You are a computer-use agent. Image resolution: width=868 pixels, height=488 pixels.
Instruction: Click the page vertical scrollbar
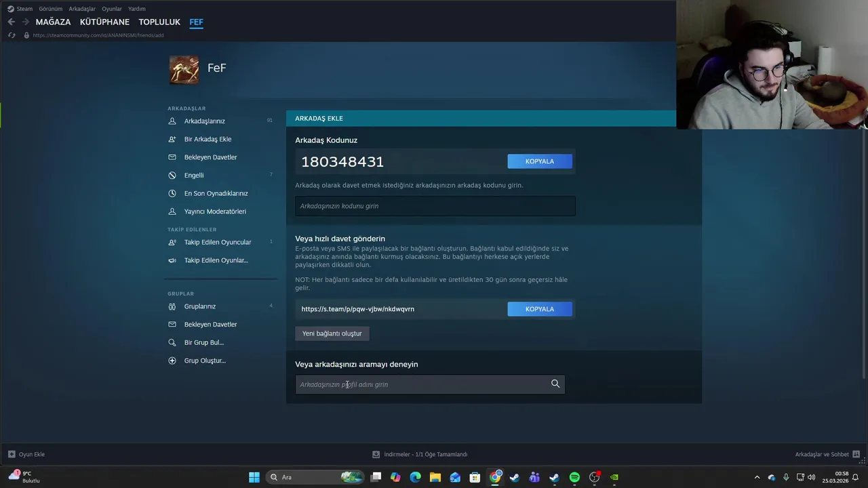point(863,255)
